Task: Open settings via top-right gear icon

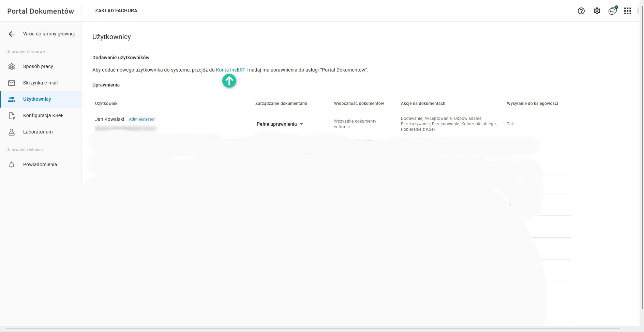Action: pos(597,11)
